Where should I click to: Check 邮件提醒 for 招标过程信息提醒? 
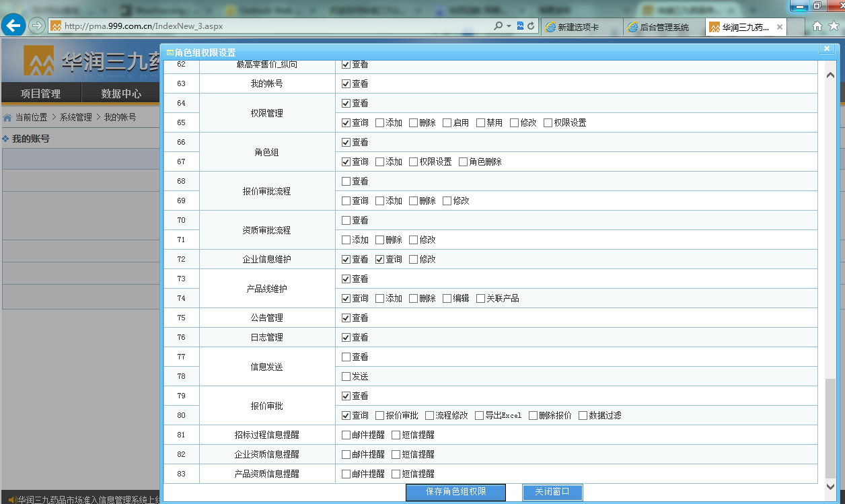[346, 435]
